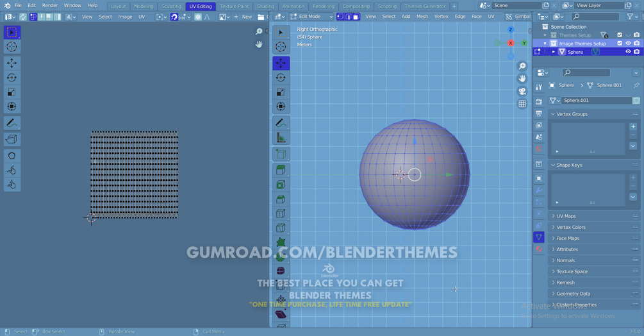The height and width of the screenshot is (336, 644).
Task: Uncheck Themes Setup collection checkbox
Action: (x=620, y=35)
